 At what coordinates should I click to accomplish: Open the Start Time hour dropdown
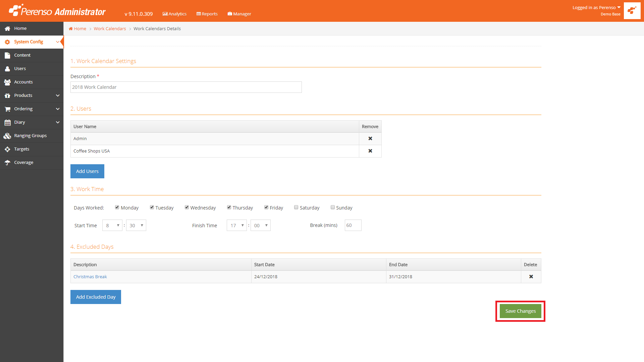112,225
